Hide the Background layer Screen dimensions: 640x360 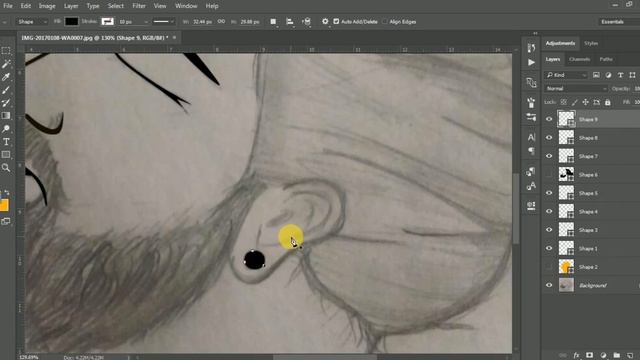click(x=549, y=285)
